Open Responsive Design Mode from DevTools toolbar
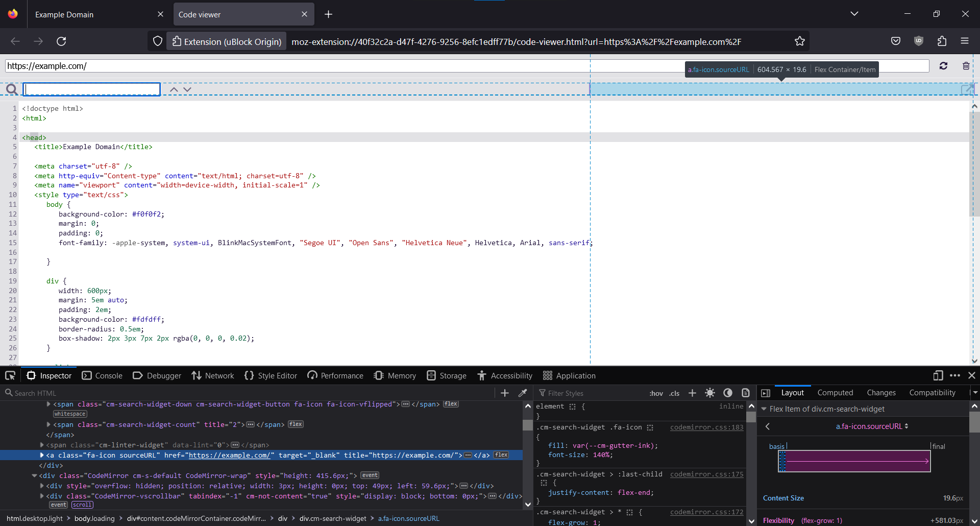The image size is (980, 526). (x=938, y=375)
